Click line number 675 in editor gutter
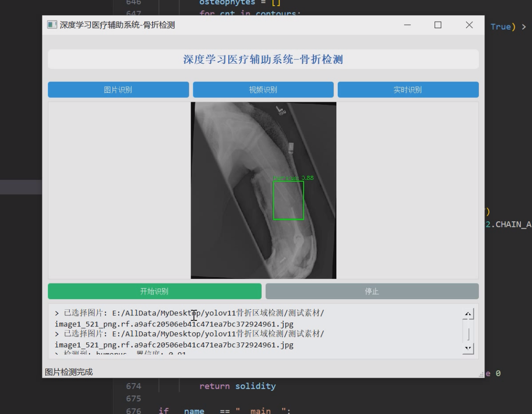 tap(133, 398)
